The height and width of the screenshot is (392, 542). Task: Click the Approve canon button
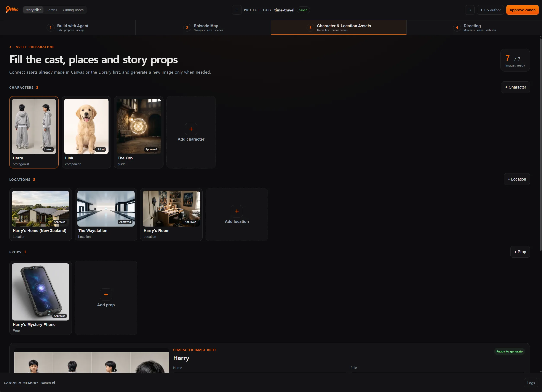tap(522, 10)
